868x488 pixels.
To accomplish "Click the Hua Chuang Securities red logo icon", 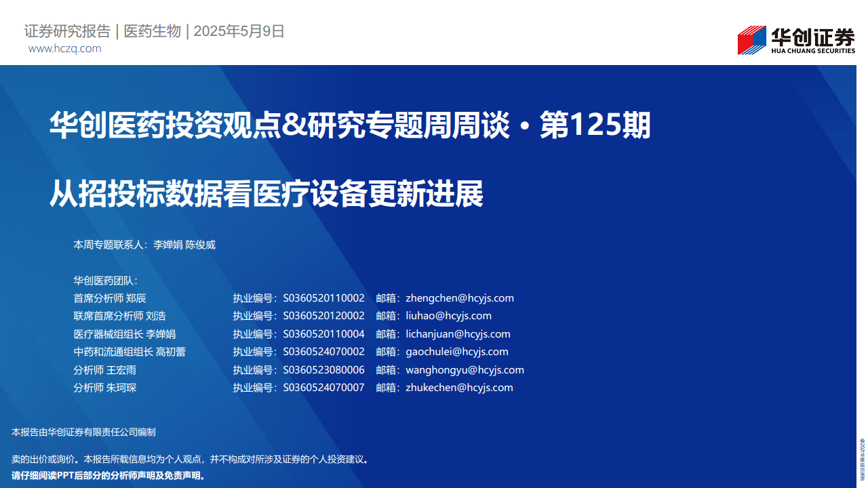I will tap(751, 40).
